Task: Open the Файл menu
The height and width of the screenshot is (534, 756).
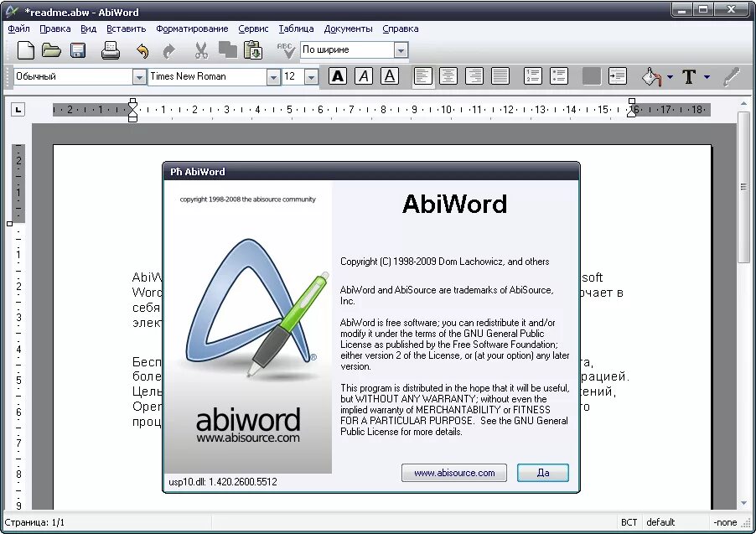Action: [18, 29]
